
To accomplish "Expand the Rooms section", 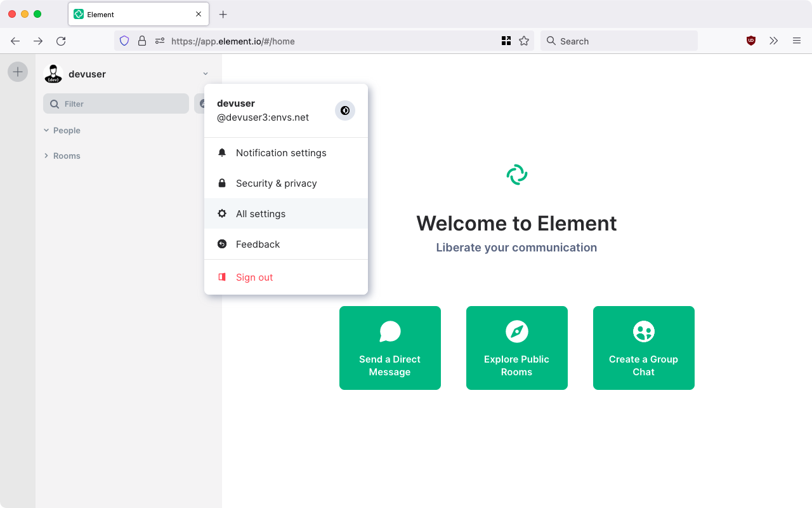I will (x=62, y=156).
